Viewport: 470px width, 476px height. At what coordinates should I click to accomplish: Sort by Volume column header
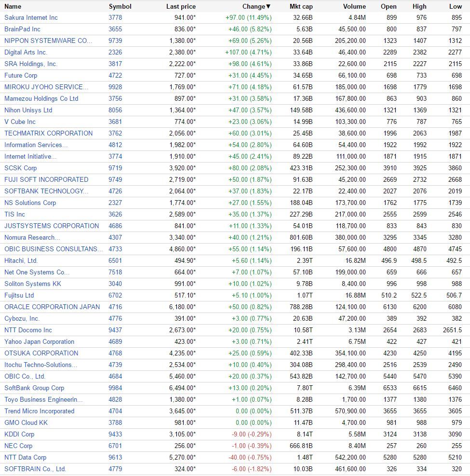[354, 6]
